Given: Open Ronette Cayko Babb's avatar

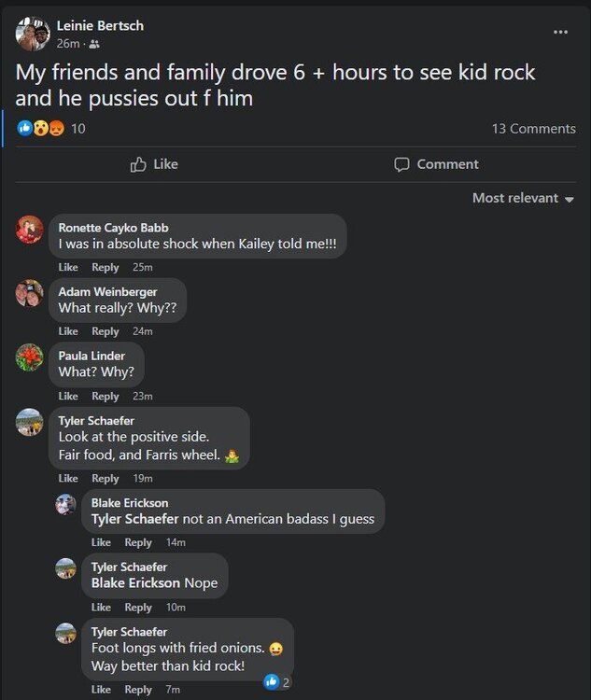Looking at the screenshot, I should [x=30, y=230].
